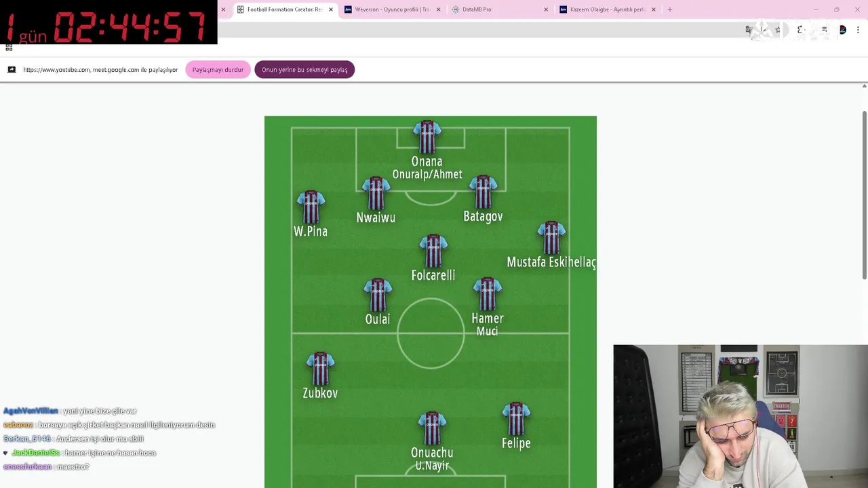Select Batagov's jersey icon

pyautogui.click(x=483, y=192)
